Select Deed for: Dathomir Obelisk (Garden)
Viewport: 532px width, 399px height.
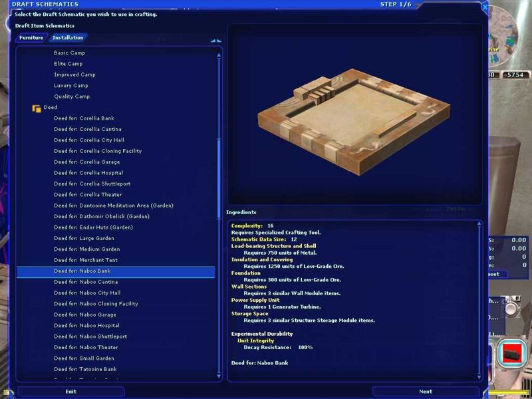point(102,217)
